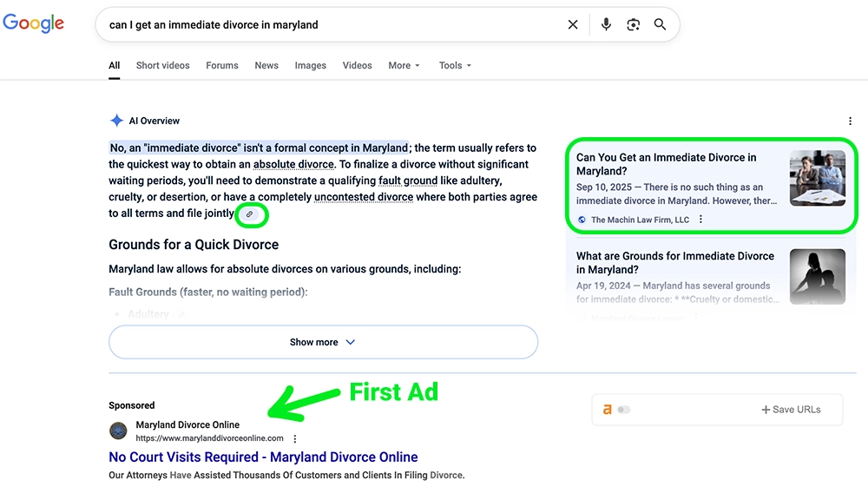Click the Google logo
Screen dimensions: 868x493
[33, 23]
